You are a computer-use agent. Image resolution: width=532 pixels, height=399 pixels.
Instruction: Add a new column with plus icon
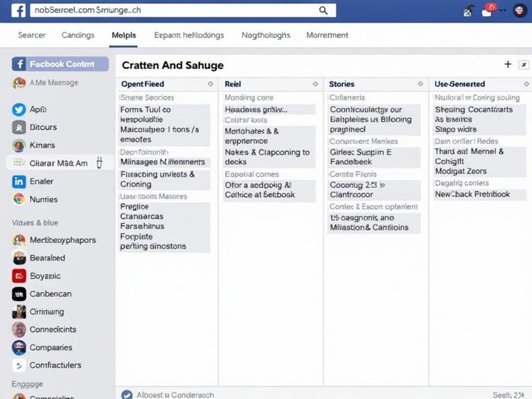(508, 64)
